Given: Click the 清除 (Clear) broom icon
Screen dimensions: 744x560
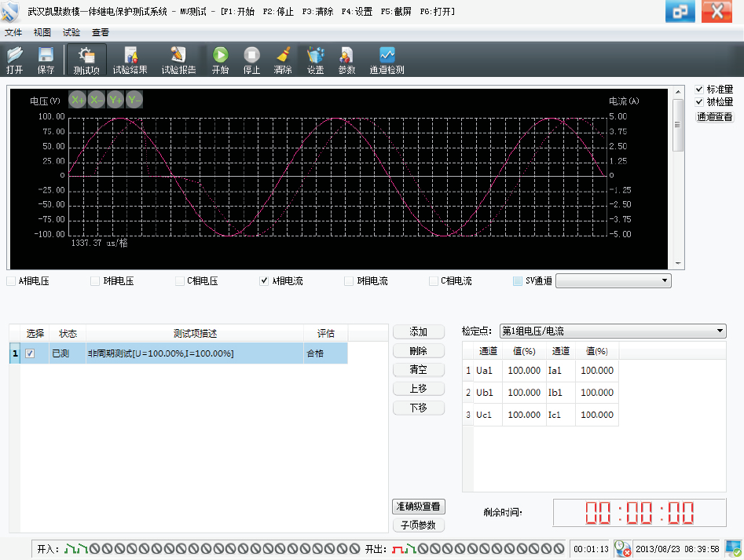Looking at the screenshot, I should (283, 60).
